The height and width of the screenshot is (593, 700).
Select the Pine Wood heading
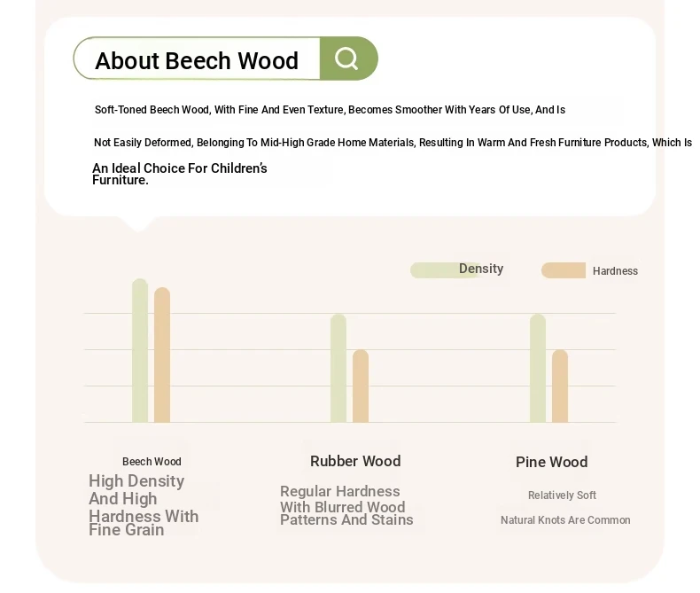[551, 462]
